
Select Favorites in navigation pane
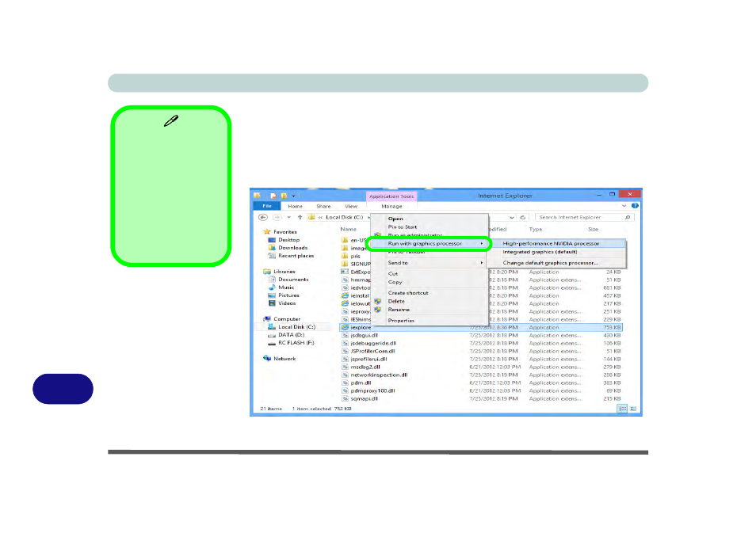(285, 232)
